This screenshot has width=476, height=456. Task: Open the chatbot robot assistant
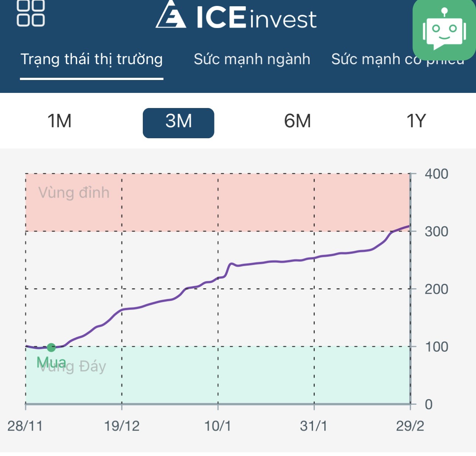pyautogui.click(x=444, y=30)
